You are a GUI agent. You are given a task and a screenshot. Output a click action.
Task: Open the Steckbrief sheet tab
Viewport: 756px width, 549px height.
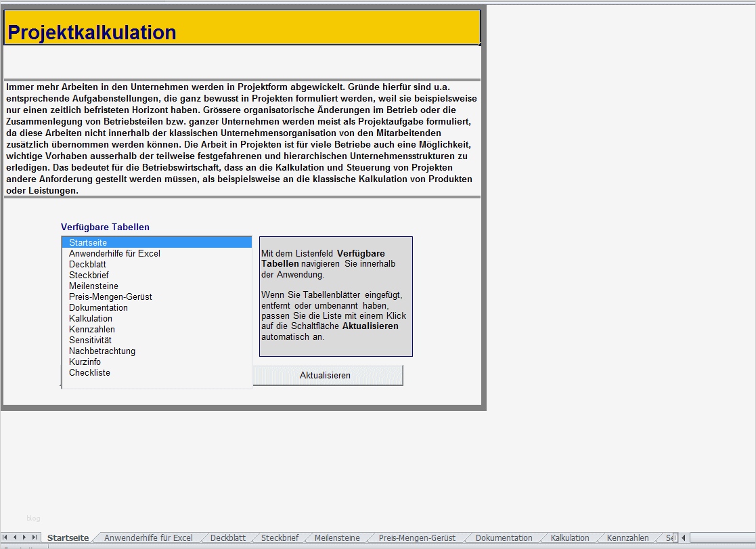coord(280,537)
